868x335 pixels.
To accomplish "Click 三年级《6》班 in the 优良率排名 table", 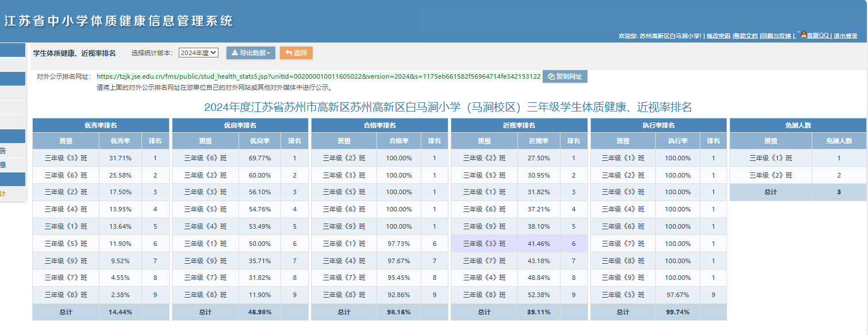I will [205, 158].
